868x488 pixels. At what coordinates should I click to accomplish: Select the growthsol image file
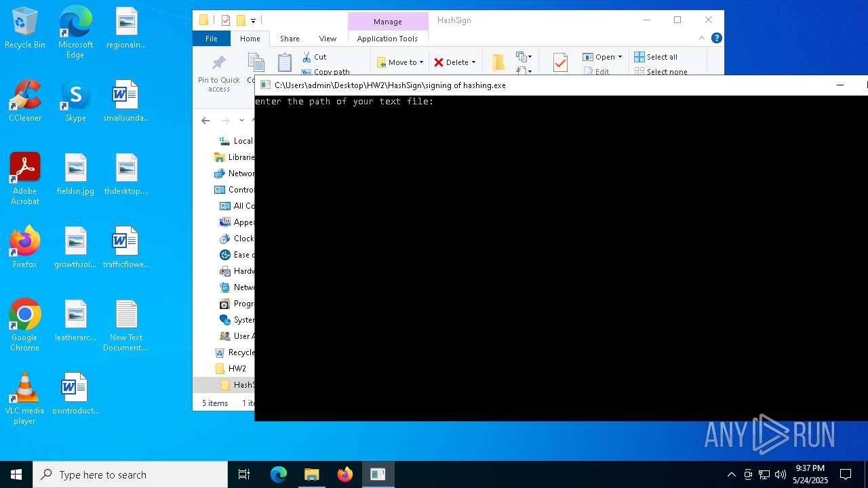(75, 248)
